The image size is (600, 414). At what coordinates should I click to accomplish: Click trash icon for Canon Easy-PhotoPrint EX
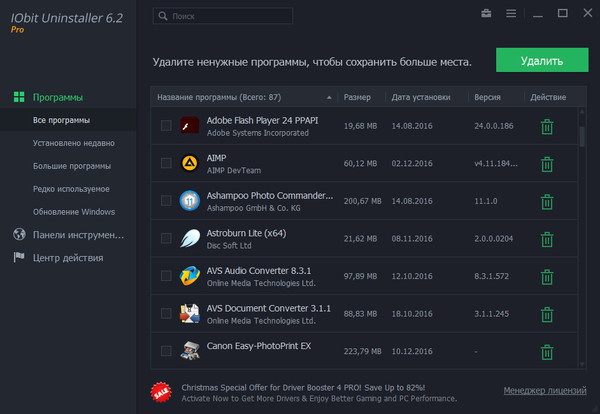(546, 351)
